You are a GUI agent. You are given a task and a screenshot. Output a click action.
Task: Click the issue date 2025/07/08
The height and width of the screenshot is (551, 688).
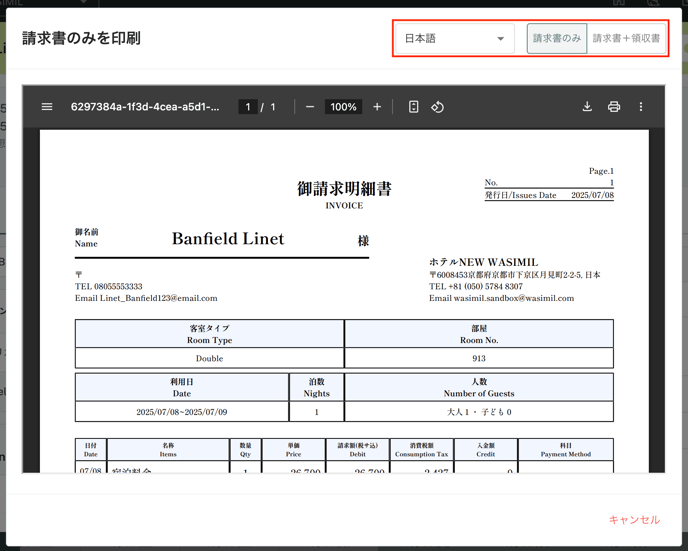(x=592, y=195)
